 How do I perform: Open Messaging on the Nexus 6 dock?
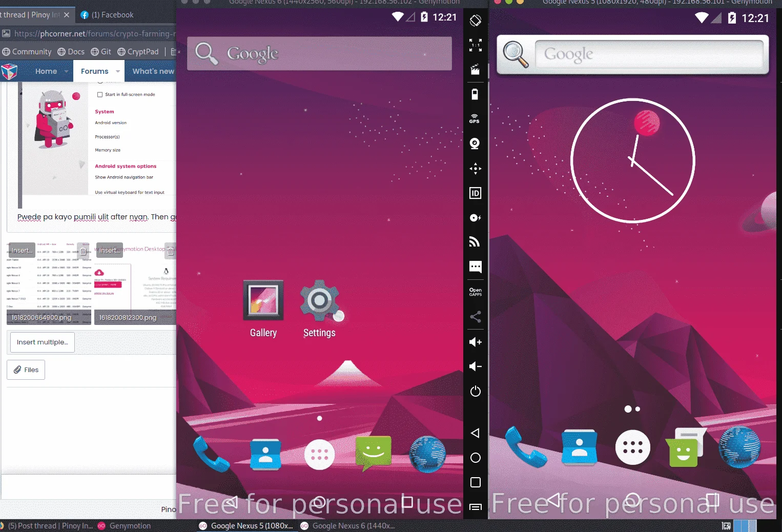point(374,454)
